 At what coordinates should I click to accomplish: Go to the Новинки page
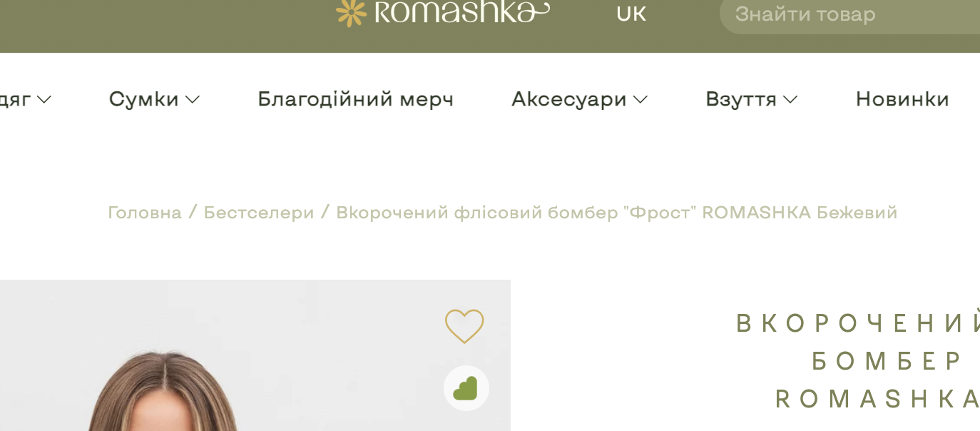coord(902,99)
